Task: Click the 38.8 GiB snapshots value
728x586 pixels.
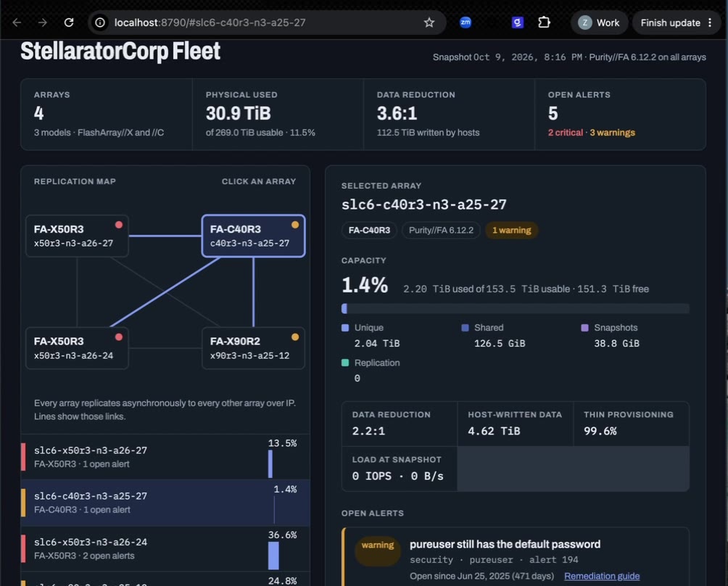Action: pos(616,344)
